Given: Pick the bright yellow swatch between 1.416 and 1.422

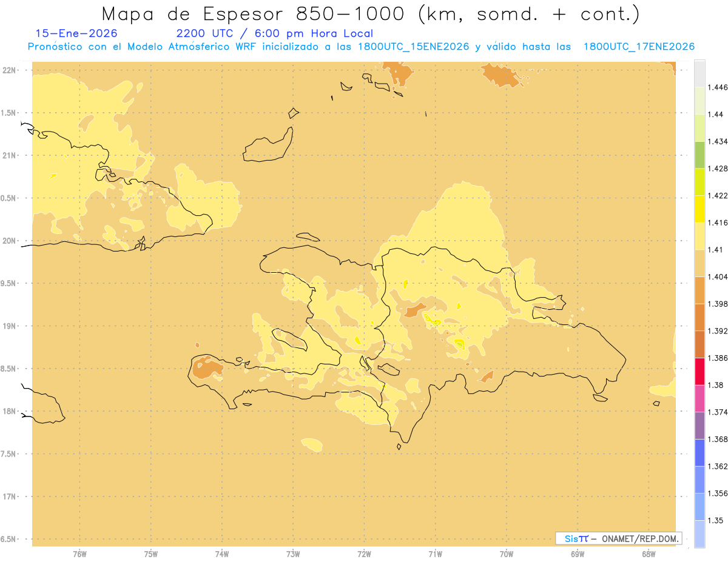Looking at the screenshot, I should click(x=699, y=209).
